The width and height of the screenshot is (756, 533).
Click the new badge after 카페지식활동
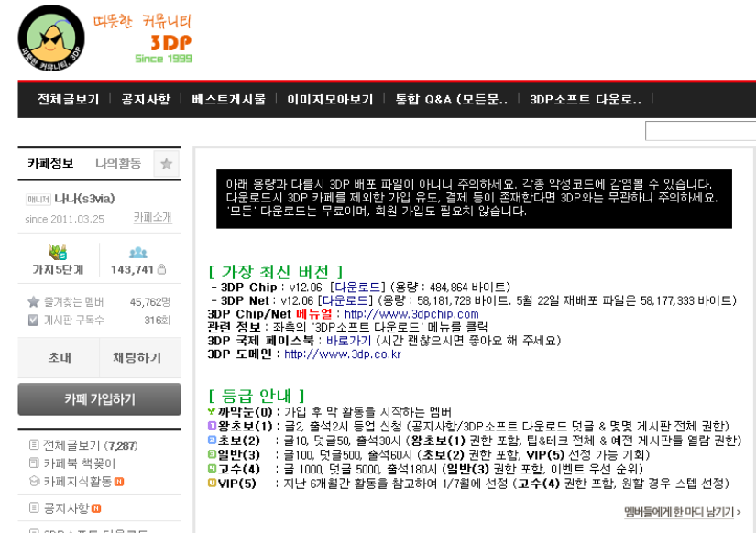119,482
